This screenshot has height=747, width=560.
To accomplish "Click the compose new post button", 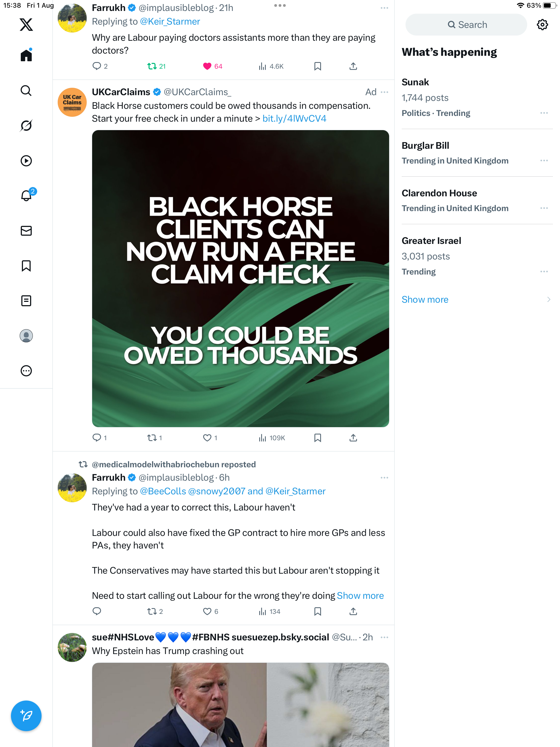I will coord(26,716).
